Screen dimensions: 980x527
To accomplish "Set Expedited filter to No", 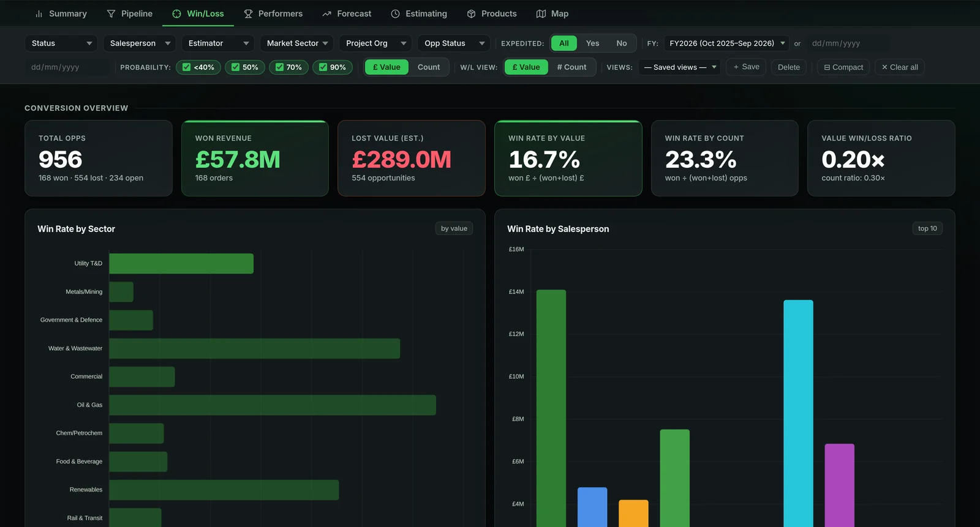I will [622, 43].
